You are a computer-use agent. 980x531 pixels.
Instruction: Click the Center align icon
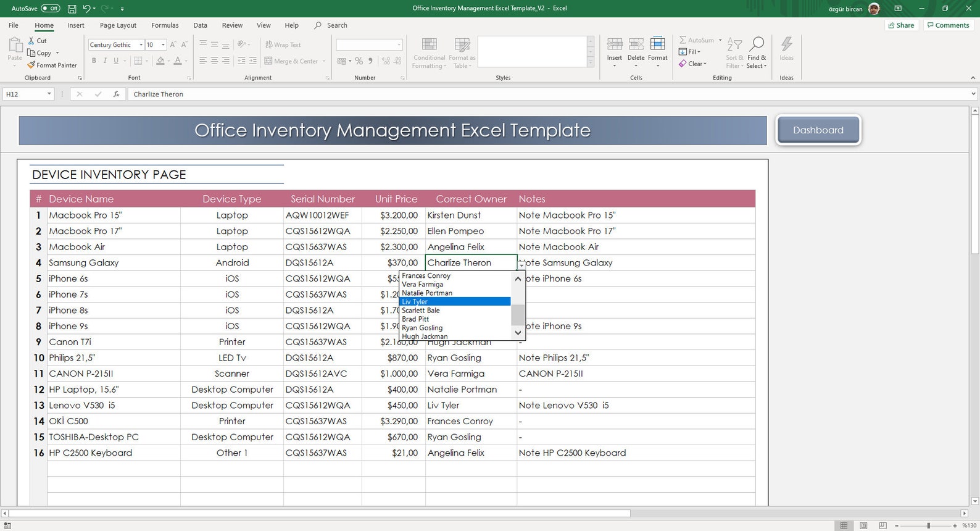[x=214, y=61]
